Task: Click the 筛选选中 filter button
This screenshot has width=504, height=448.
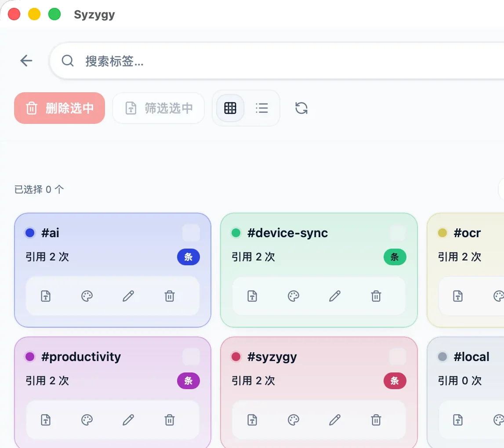Action: tap(159, 108)
